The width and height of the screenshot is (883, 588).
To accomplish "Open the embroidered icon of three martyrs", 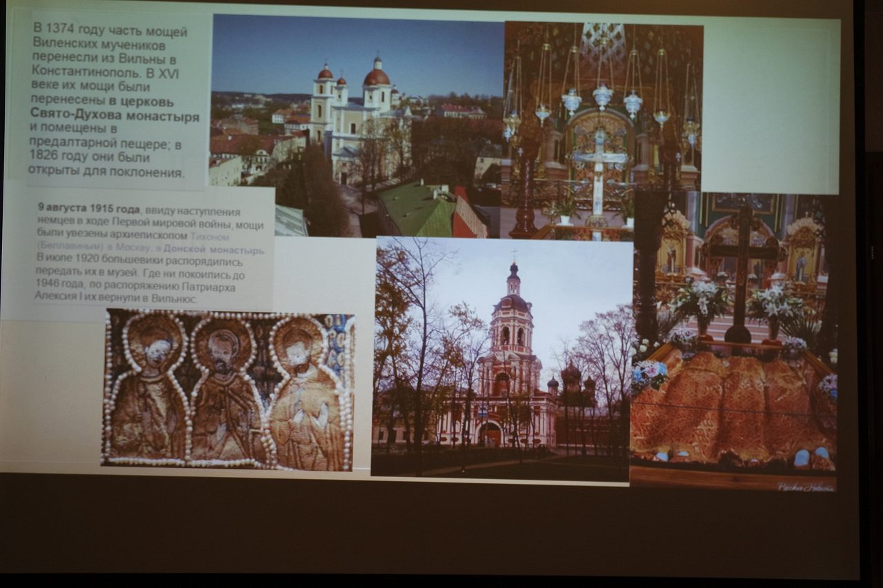I will point(228,390).
